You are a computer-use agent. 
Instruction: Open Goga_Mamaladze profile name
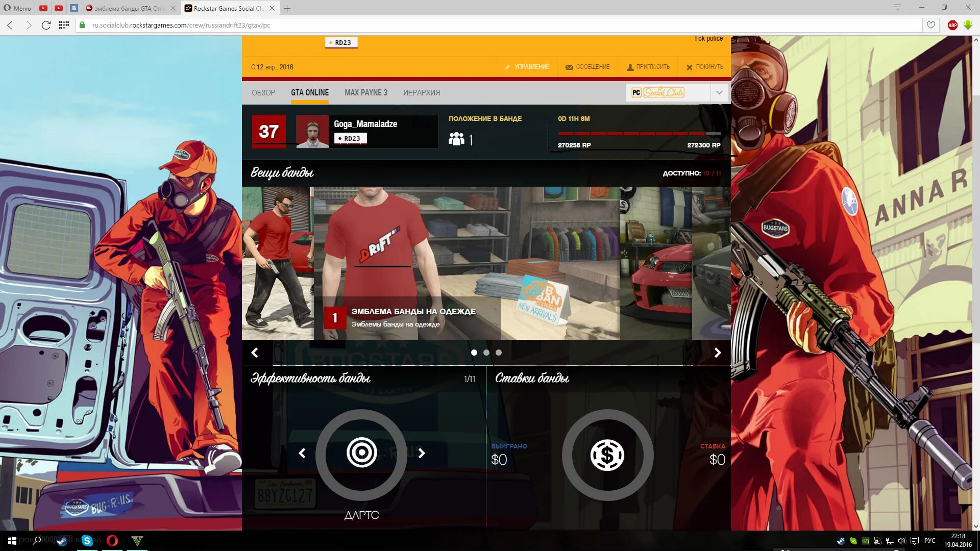tap(365, 124)
